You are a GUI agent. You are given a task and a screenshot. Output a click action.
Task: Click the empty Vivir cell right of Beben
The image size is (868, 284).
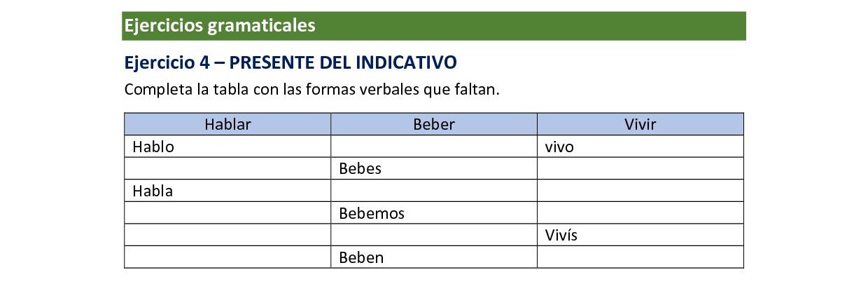(640, 257)
